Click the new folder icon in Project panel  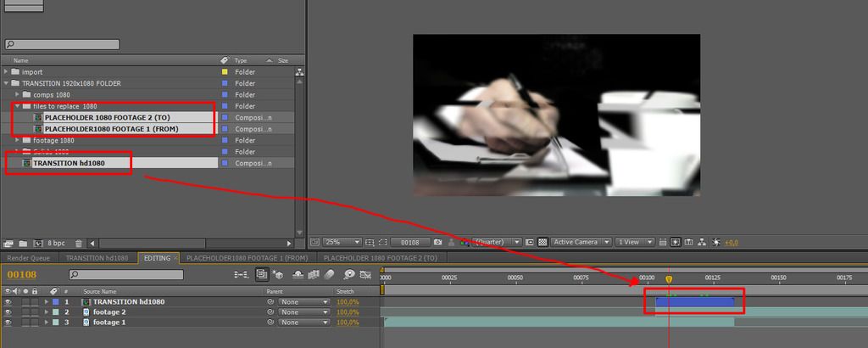click(22, 244)
